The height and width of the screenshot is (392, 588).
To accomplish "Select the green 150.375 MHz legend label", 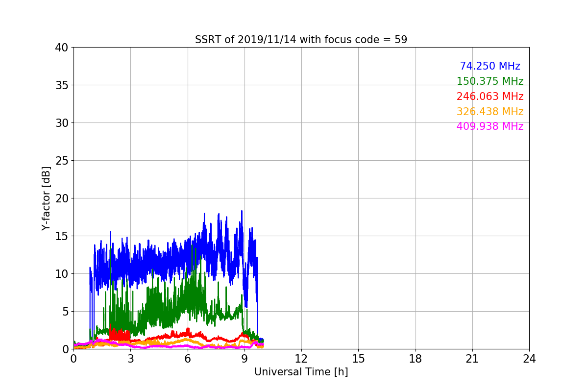I will click(x=490, y=81).
